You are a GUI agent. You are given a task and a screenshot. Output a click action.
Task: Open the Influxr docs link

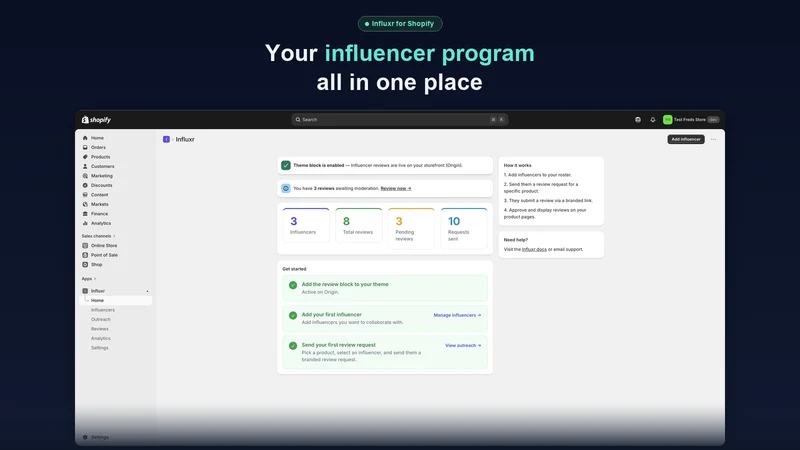tap(534, 249)
